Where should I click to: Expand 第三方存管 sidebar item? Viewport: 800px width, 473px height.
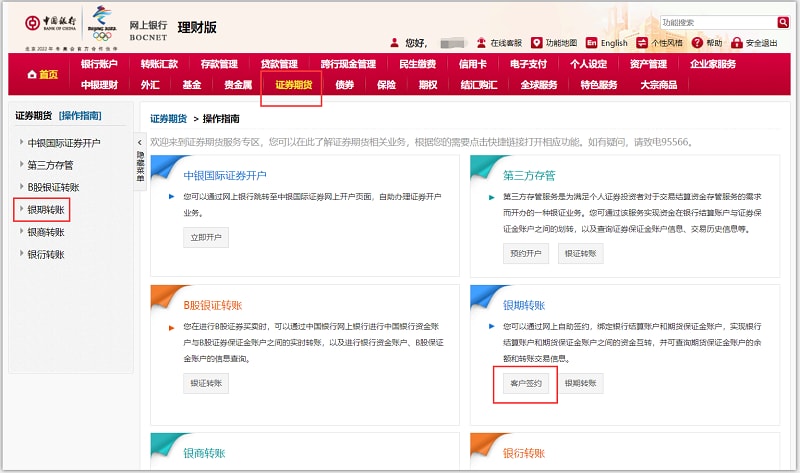50,165
